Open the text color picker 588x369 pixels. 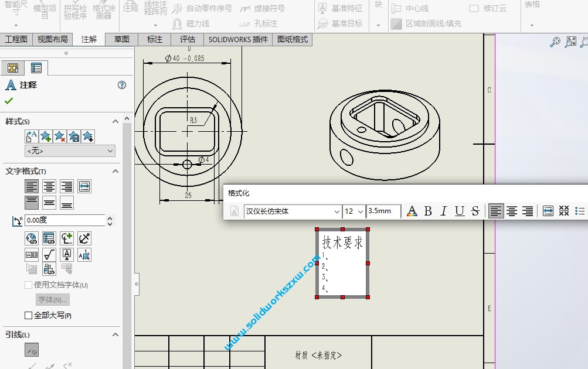click(412, 211)
